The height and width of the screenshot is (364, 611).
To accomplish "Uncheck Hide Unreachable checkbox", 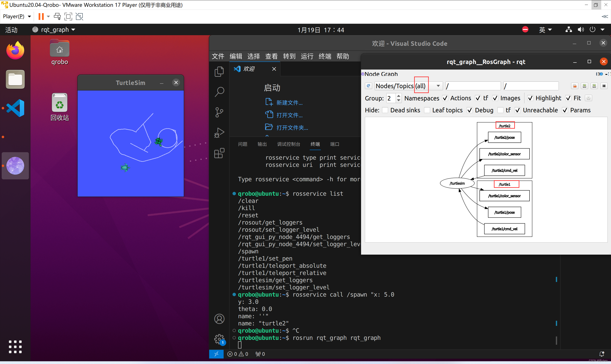I will tap(517, 110).
